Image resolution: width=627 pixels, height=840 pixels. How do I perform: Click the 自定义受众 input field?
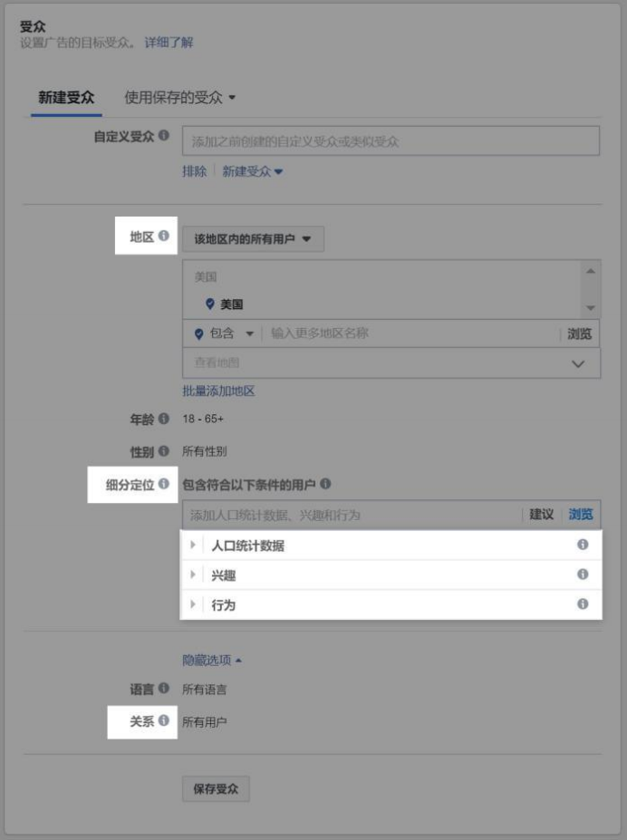(x=391, y=141)
